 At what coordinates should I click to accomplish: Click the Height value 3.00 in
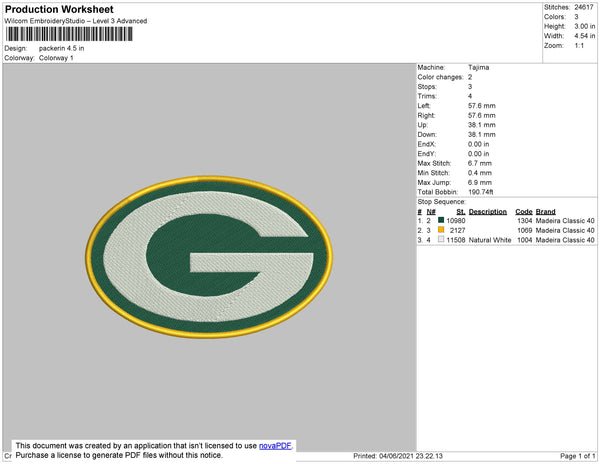click(x=584, y=26)
